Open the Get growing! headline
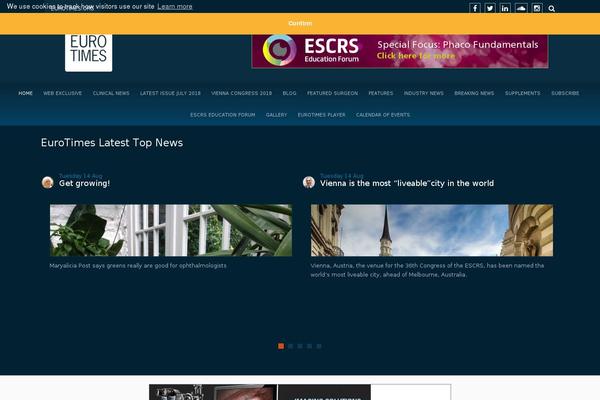This screenshot has width=600, height=400. (x=85, y=183)
